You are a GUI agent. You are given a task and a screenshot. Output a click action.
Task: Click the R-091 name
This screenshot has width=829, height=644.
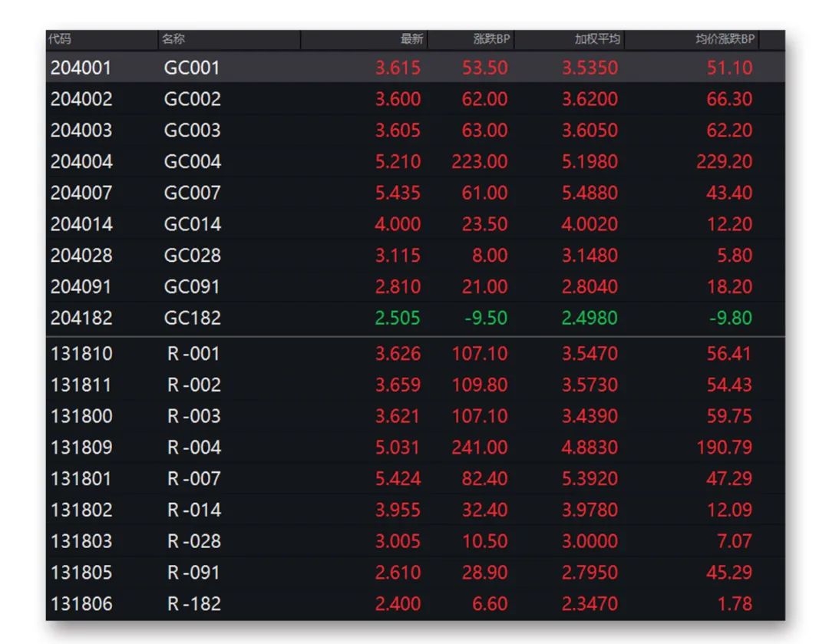pyautogui.click(x=193, y=572)
